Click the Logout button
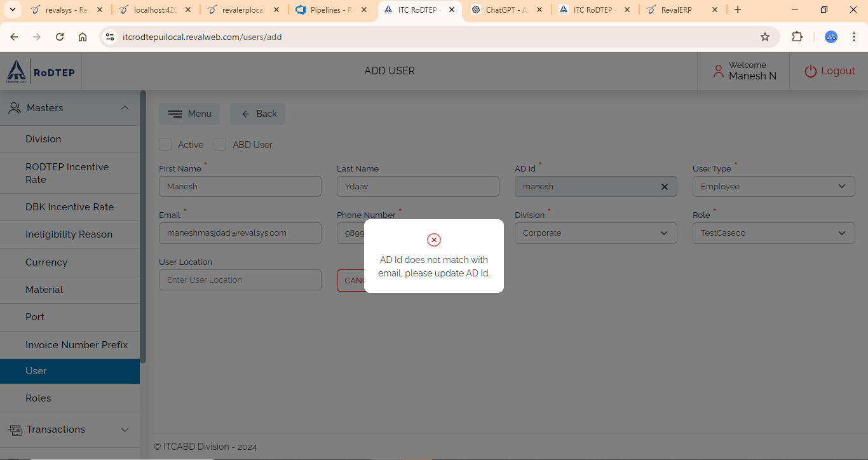 point(830,71)
